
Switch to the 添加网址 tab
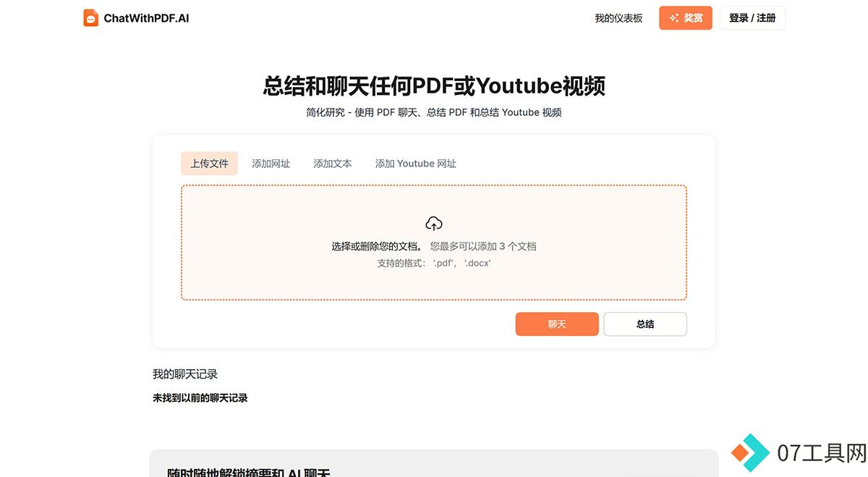(x=271, y=164)
